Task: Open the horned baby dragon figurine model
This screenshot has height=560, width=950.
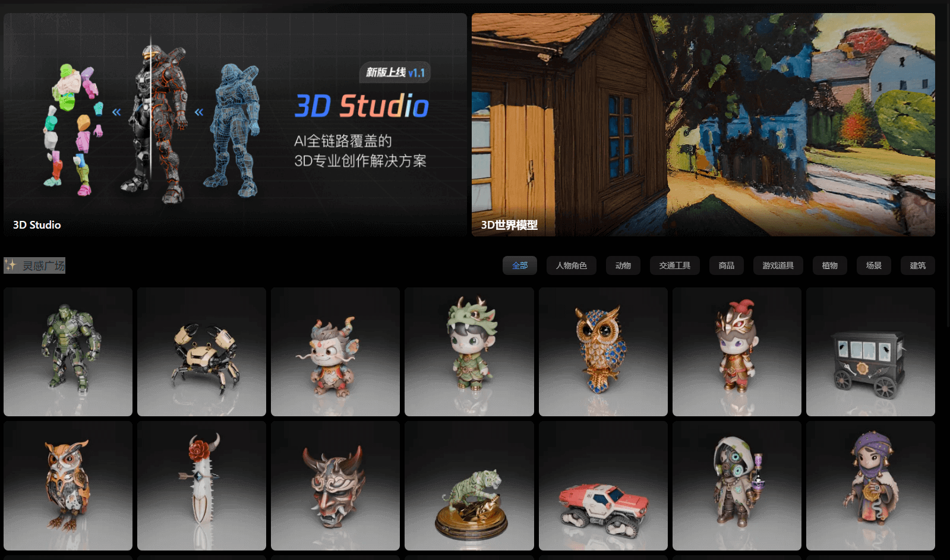Action: coord(335,352)
